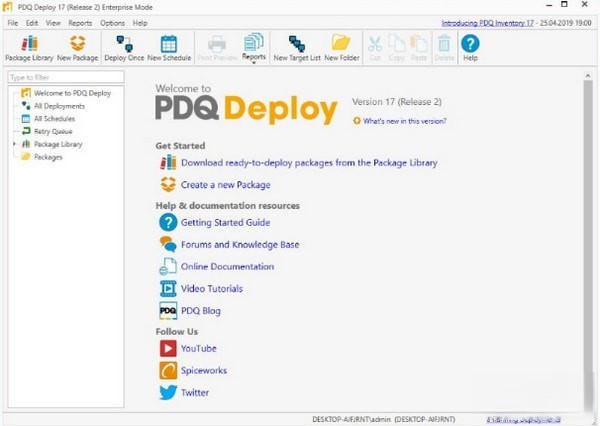
Task: Click the Cut scissors icon
Action: pos(375,49)
